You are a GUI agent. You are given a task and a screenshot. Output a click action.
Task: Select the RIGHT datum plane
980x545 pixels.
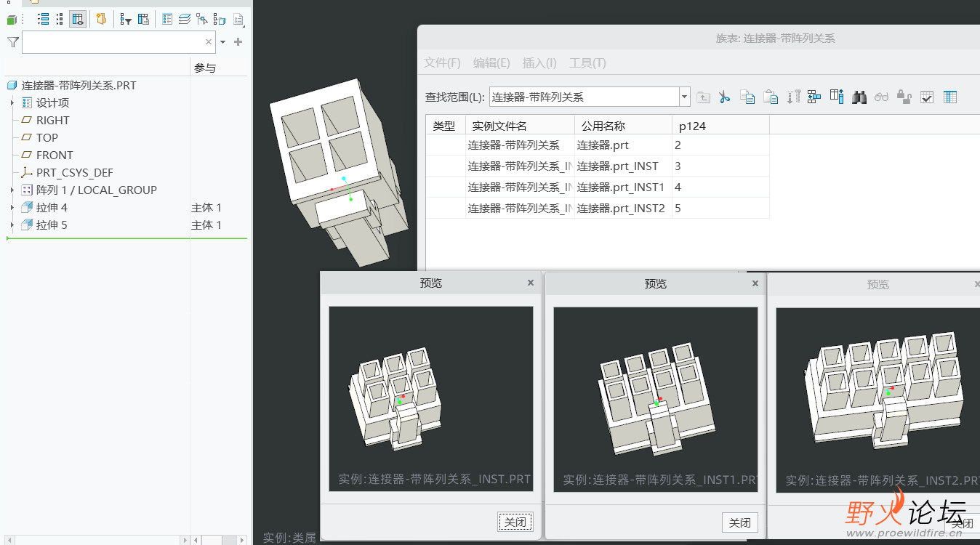(x=53, y=120)
